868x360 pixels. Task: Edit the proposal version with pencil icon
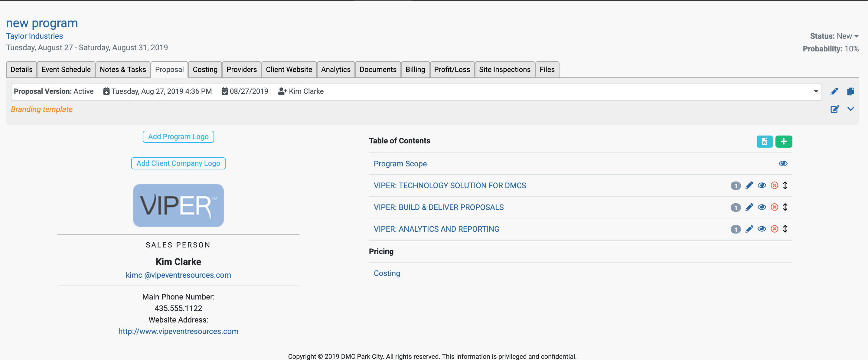click(834, 91)
